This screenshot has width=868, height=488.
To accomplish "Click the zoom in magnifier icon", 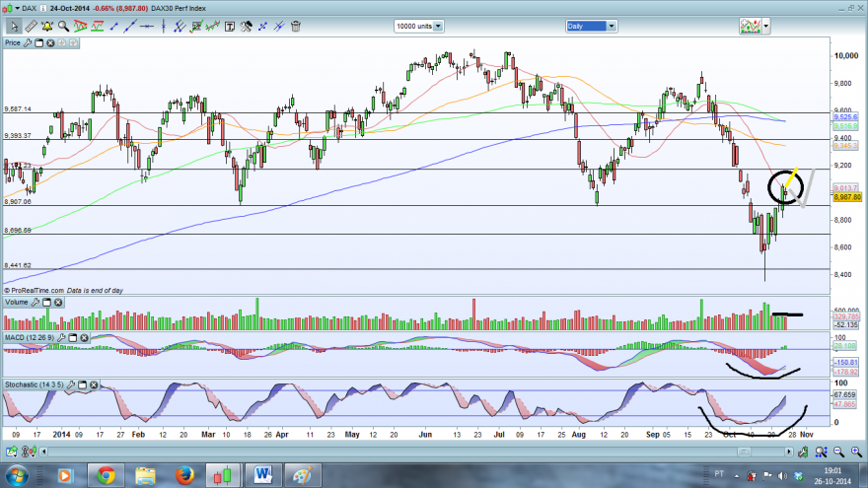I will click(x=856, y=453).
